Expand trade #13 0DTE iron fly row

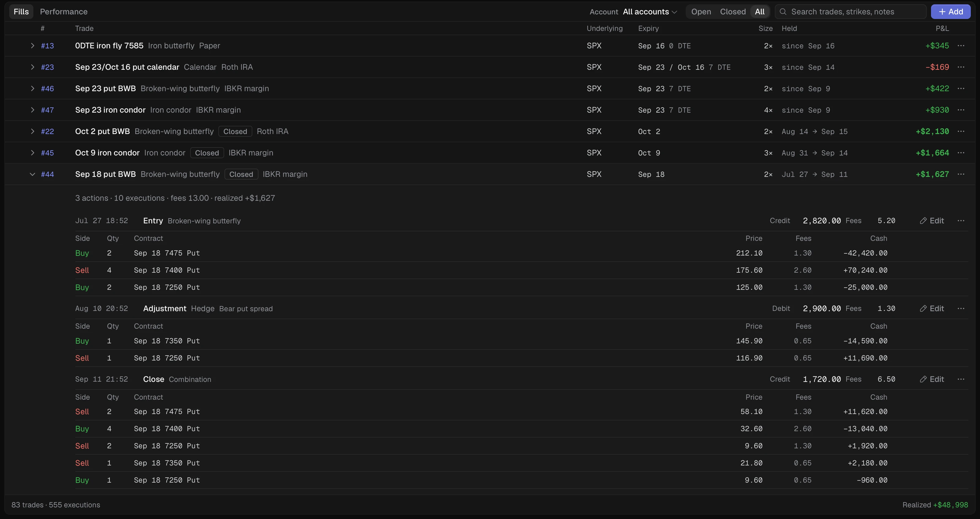point(32,46)
